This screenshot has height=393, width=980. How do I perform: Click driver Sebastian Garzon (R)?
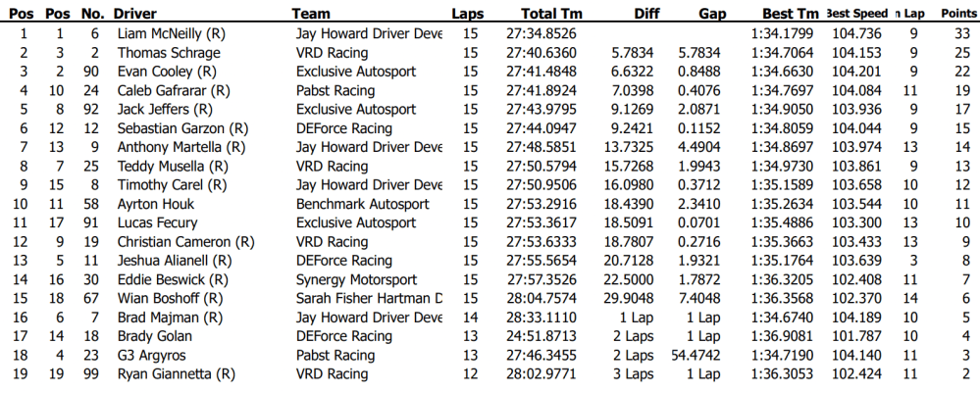coord(182,128)
